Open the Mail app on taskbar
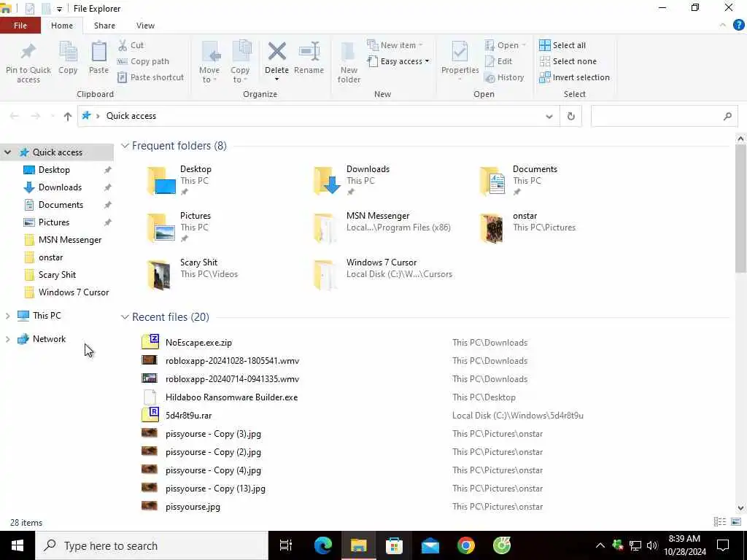The image size is (747, 560). click(x=430, y=545)
